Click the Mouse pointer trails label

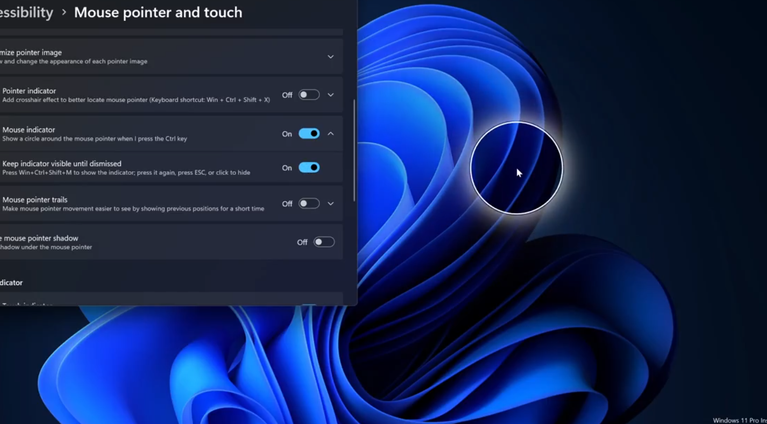[35, 200]
